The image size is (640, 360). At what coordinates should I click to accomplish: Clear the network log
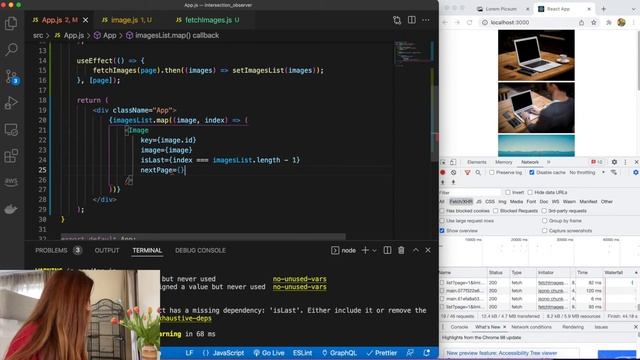coord(453,173)
